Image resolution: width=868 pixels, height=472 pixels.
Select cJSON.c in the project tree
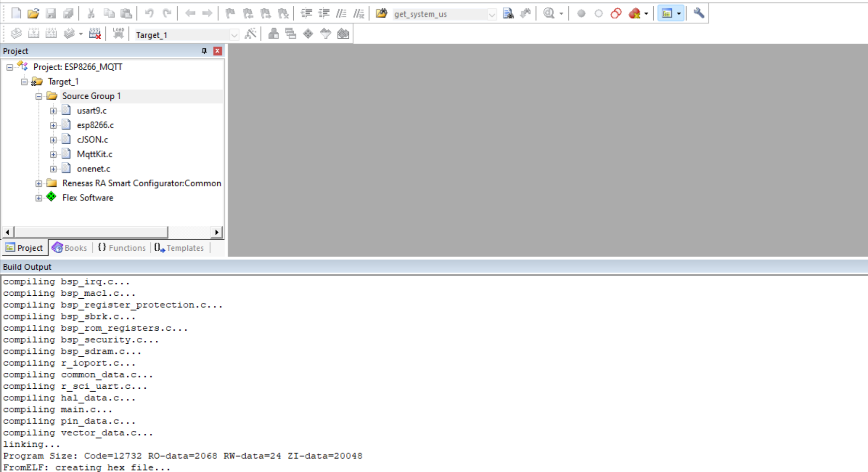coord(92,139)
